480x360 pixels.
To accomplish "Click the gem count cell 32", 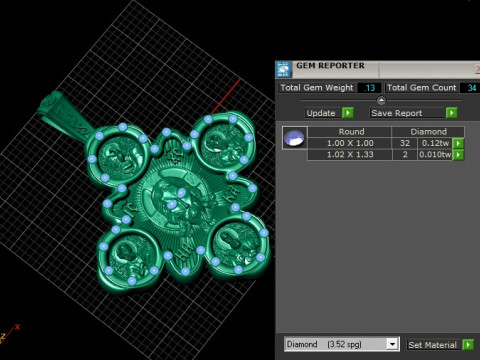I will point(405,143).
